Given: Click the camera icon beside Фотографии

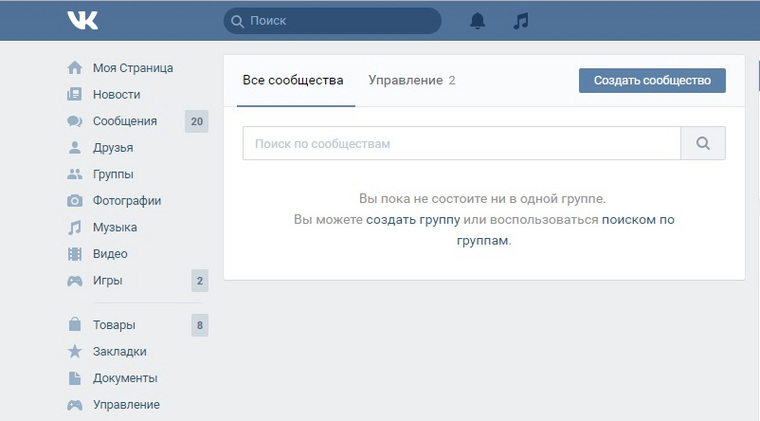Looking at the screenshot, I should [x=75, y=201].
